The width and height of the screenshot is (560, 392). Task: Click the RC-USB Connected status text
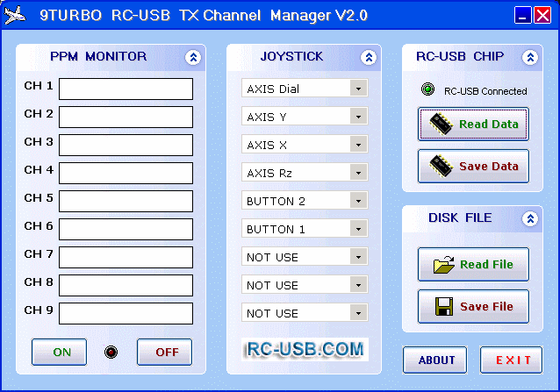[485, 91]
